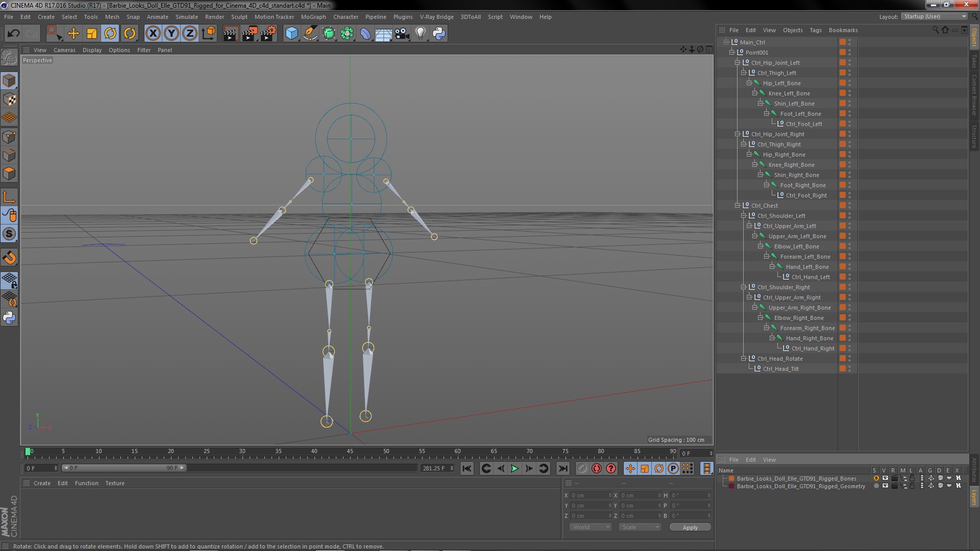Viewport: 980px width, 551px height.
Task: Toggle view visibility of Rigged_Geometry layer
Action: click(x=885, y=486)
